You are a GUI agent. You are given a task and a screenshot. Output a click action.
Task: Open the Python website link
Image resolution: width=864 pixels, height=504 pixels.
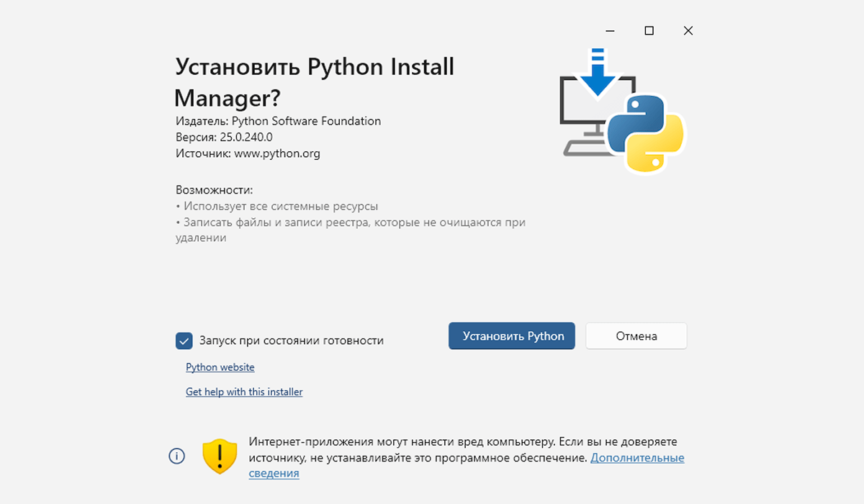tap(220, 367)
